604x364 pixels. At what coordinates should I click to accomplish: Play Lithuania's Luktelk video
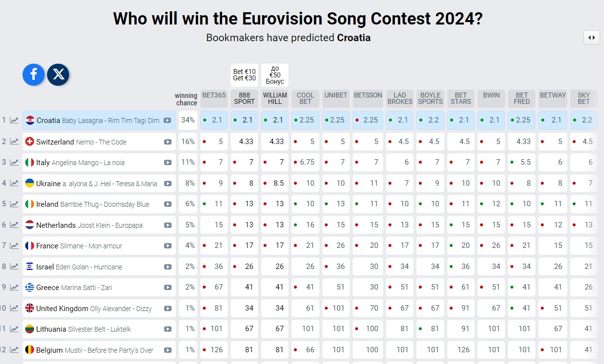[x=169, y=329]
